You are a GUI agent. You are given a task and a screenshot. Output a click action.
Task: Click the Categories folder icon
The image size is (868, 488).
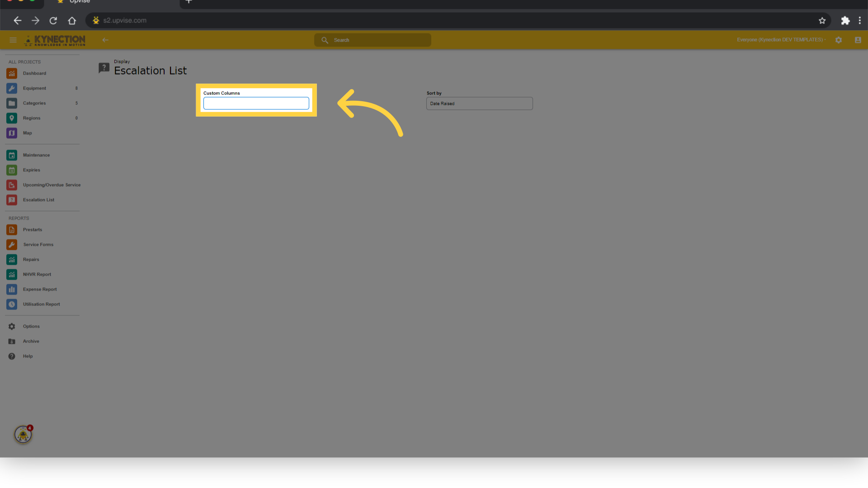tap(12, 103)
